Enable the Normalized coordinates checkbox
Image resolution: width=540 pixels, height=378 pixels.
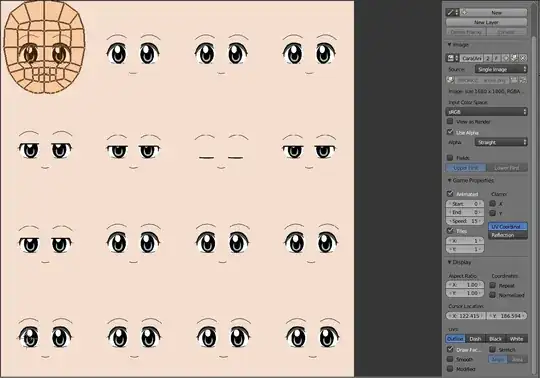coord(492,295)
